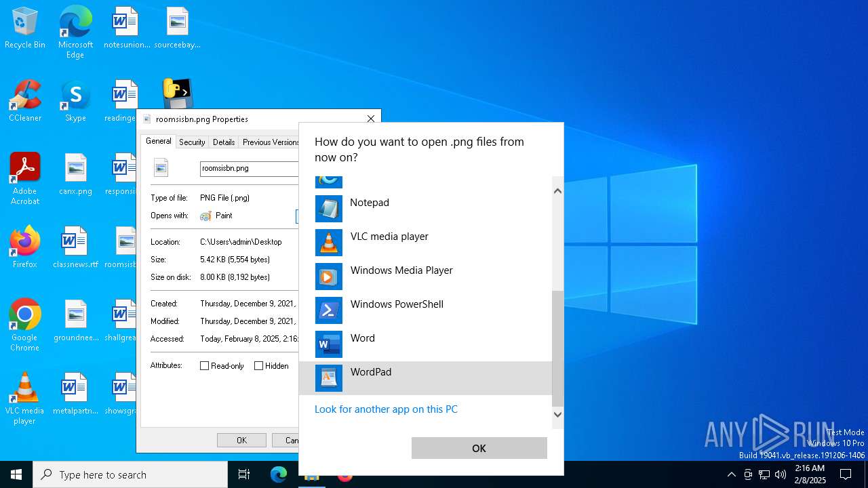Confirm app choice with the OK button
The image size is (868, 488).
click(479, 448)
